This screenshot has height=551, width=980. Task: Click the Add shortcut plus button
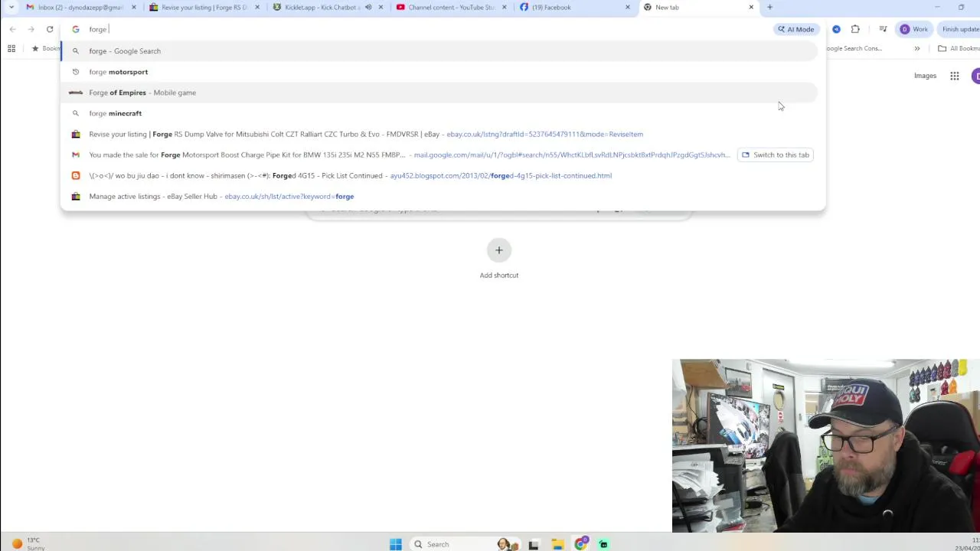[498, 250]
